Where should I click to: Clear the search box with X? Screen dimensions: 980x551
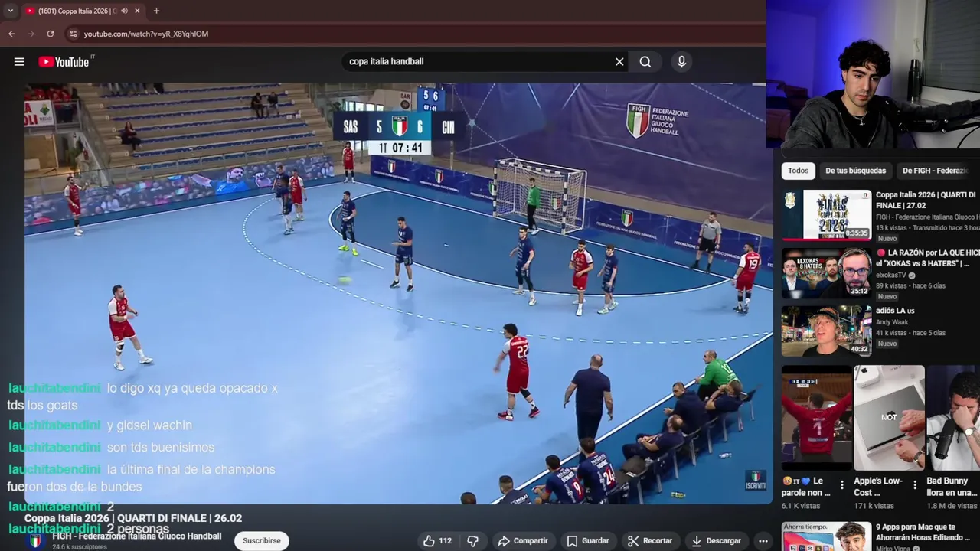click(619, 62)
